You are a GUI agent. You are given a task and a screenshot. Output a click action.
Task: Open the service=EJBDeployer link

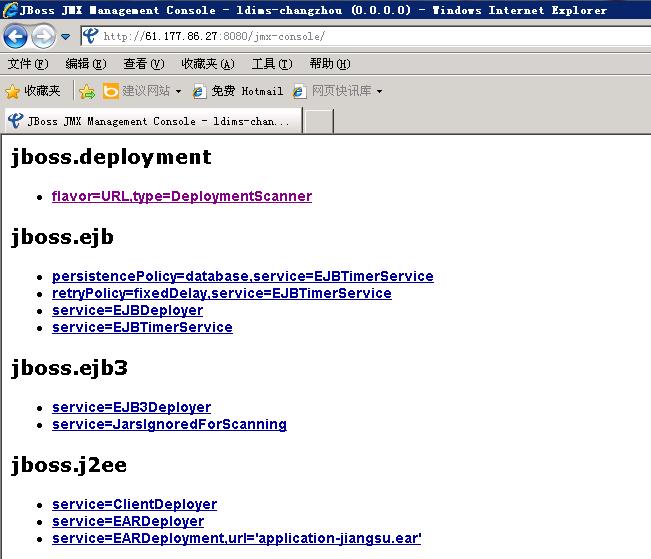127,310
